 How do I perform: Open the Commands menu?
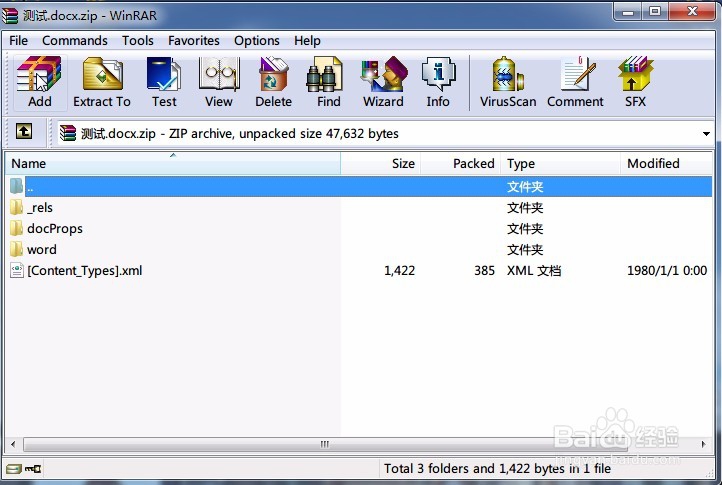point(75,41)
